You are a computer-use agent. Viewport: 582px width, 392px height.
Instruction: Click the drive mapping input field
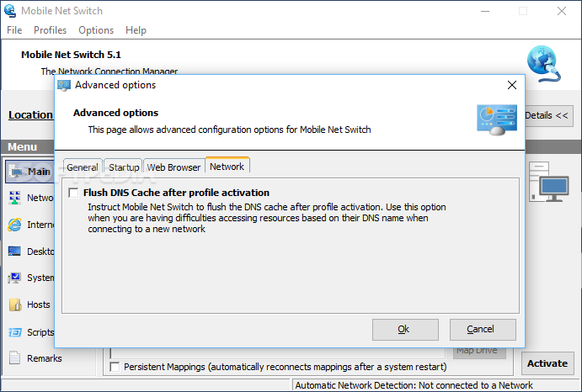278,352
